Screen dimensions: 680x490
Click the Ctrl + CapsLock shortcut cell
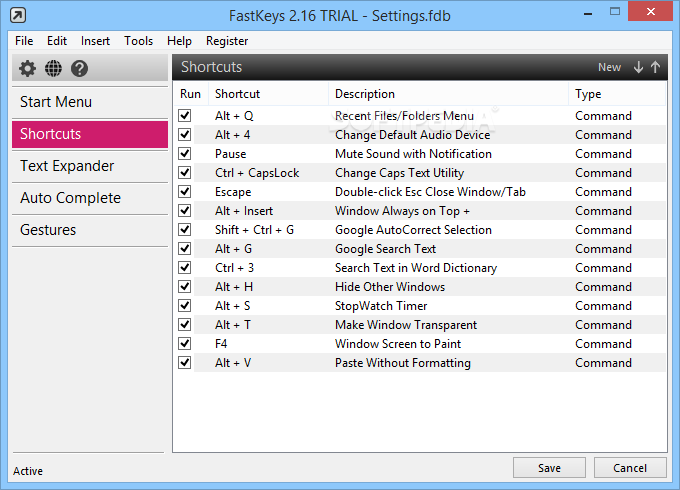(x=257, y=173)
